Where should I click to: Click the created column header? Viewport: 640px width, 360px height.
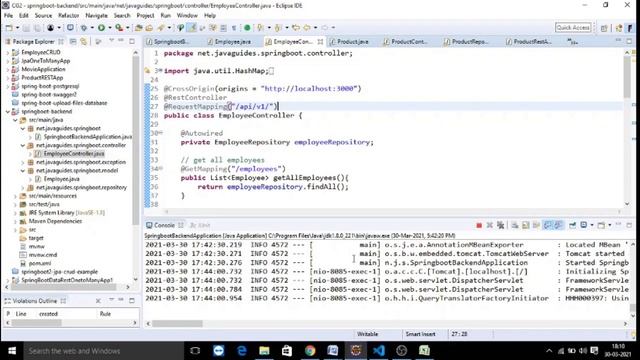tap(48, 313)
